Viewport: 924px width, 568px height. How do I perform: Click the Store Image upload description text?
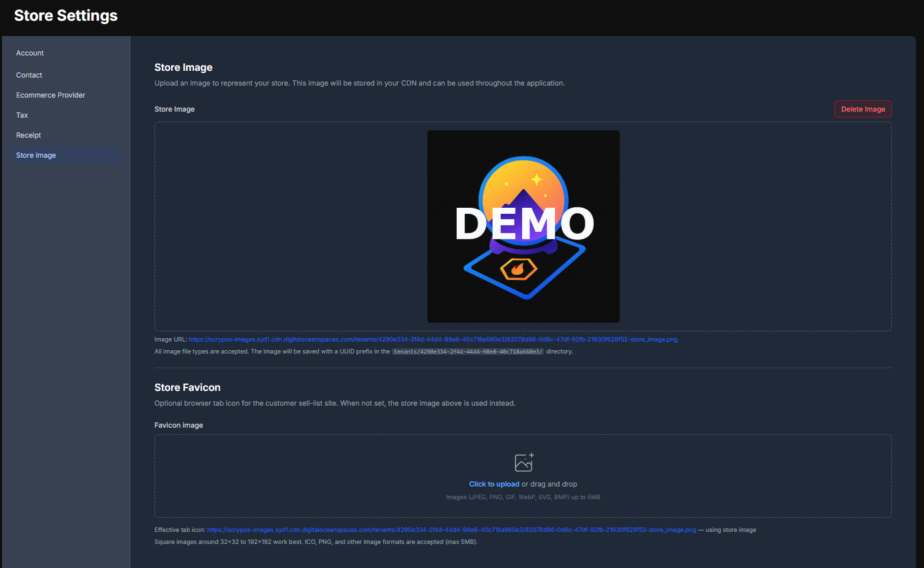click(360, 84)
